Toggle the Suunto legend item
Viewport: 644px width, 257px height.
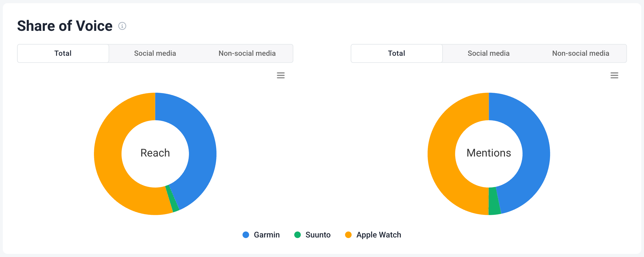coord(312,235)
